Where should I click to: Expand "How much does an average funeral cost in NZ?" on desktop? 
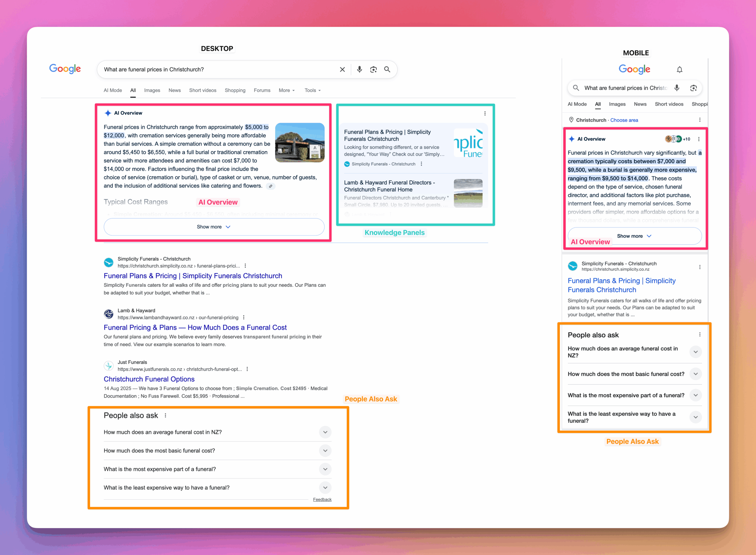(325, 432)
